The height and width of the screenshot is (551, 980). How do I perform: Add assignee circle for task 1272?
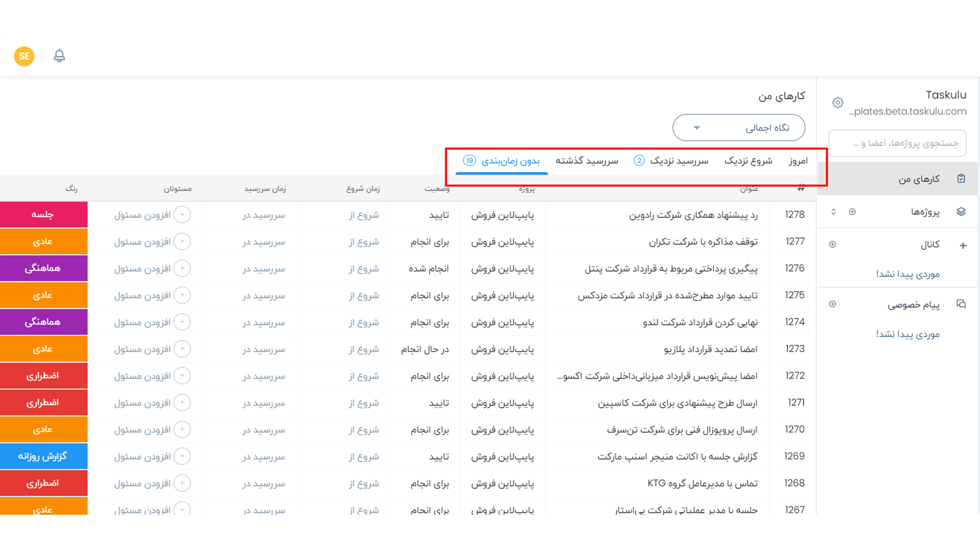click(182, 376)
